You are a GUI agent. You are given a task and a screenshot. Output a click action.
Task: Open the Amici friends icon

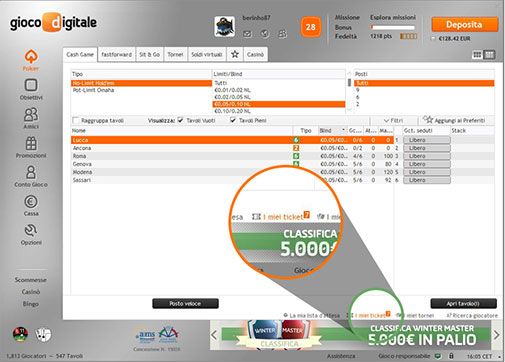[x=31, y=114]
